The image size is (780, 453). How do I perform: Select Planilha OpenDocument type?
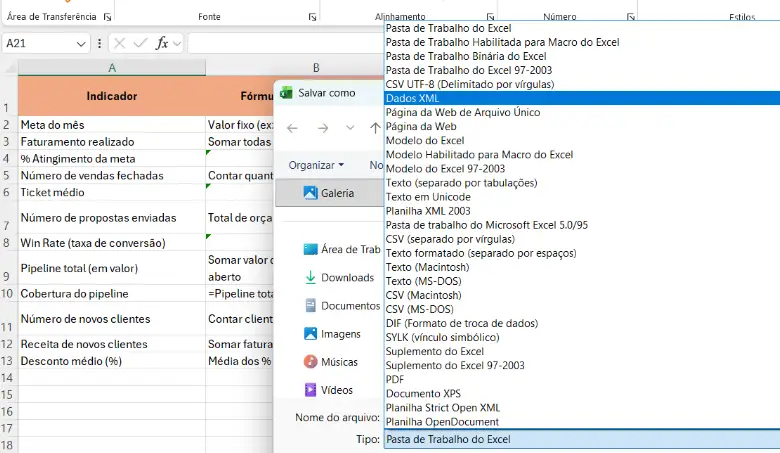(x=583, y=422)
